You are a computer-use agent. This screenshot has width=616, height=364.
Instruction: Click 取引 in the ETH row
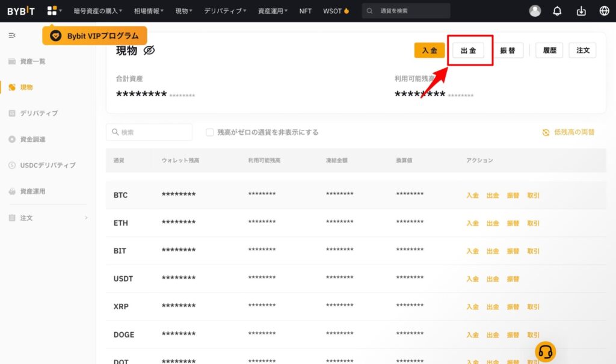tap(533, 223)
